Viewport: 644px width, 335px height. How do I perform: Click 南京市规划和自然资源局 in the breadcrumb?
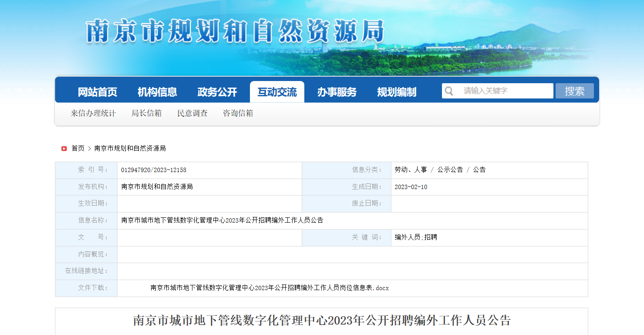pyautogui.click(x=130, y=149)
